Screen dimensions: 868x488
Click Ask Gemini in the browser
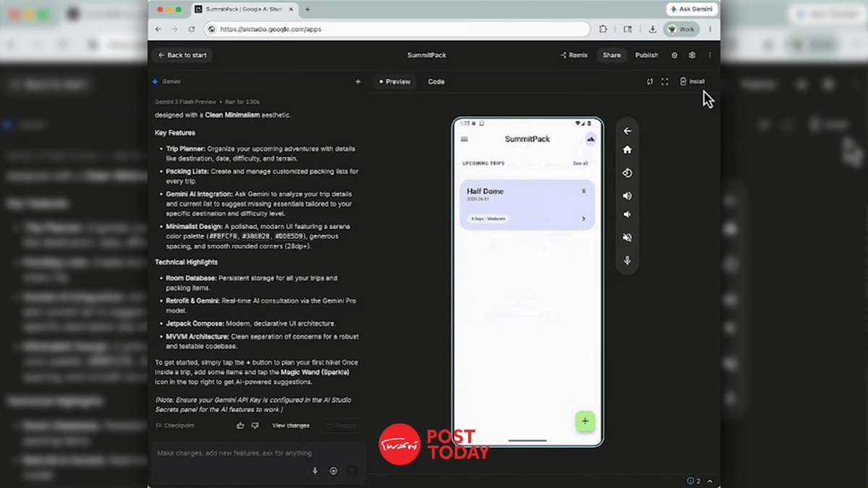click(x=692, y=9)
